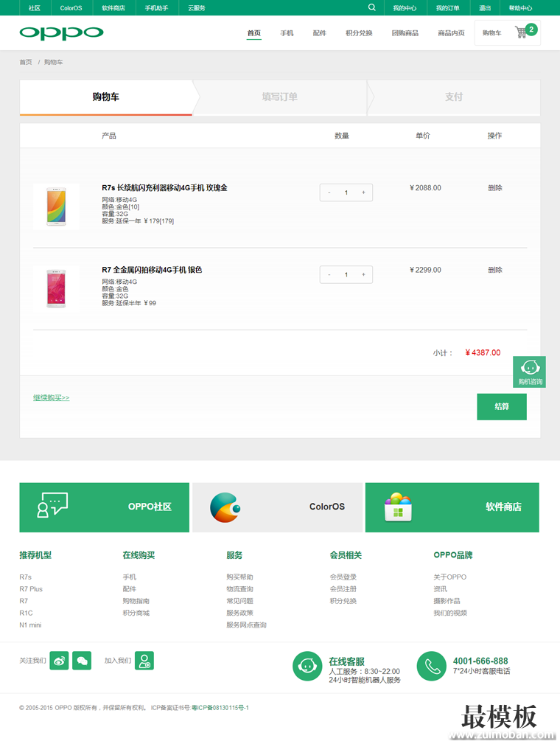
Task: Open 软件商店 in the top green bar
Action: click(113, 8)
